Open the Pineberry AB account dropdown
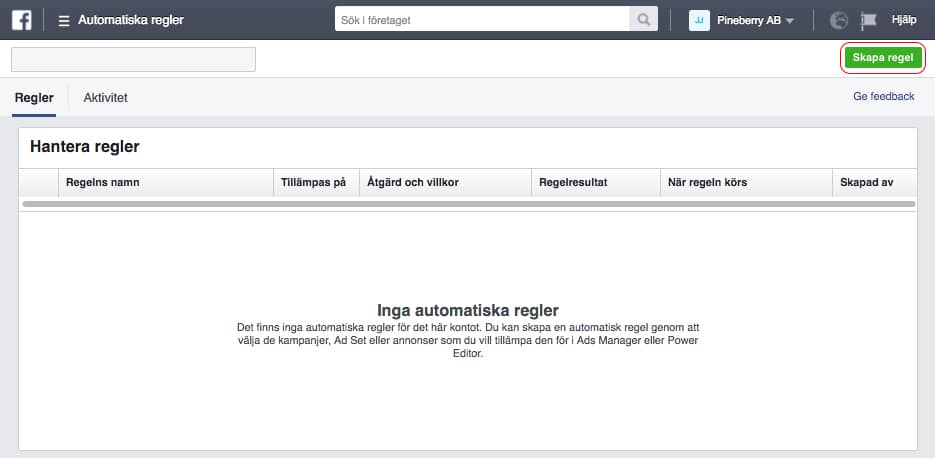935x458 pixels. [x=756, y=20]
